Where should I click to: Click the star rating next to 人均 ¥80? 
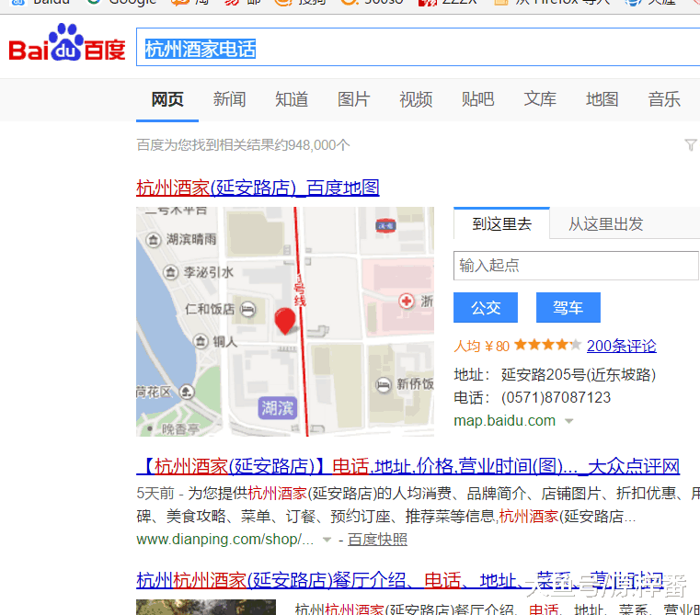tap(546, 346)
